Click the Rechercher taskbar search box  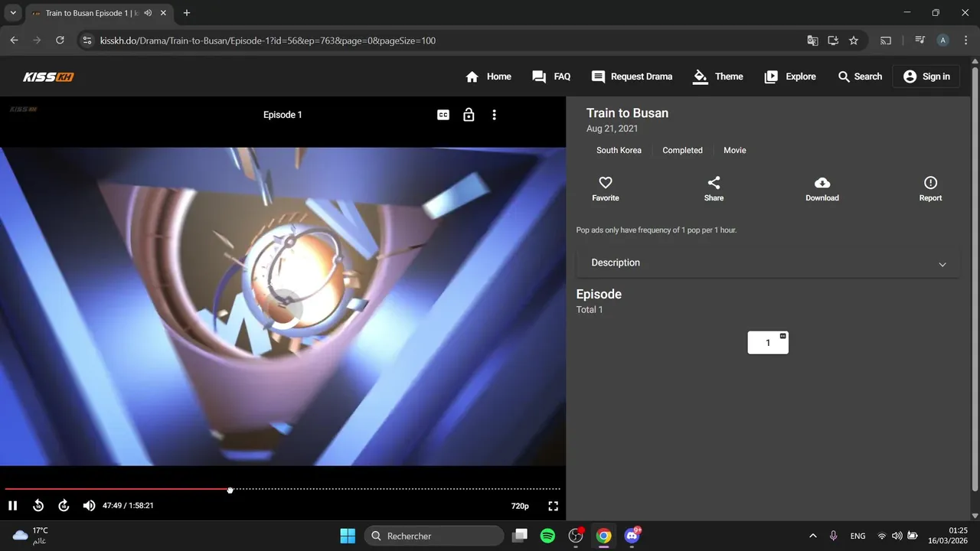pyautogui.click(x=434, y=536)
